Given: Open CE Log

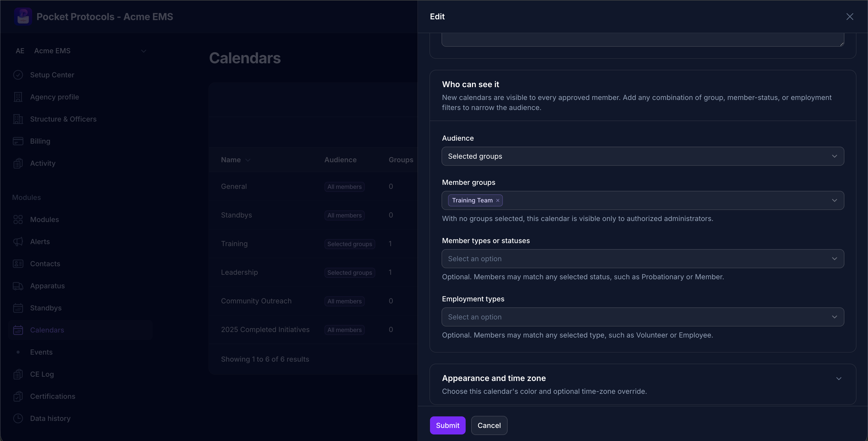Looking at the screenshot, I should (42, 374).
